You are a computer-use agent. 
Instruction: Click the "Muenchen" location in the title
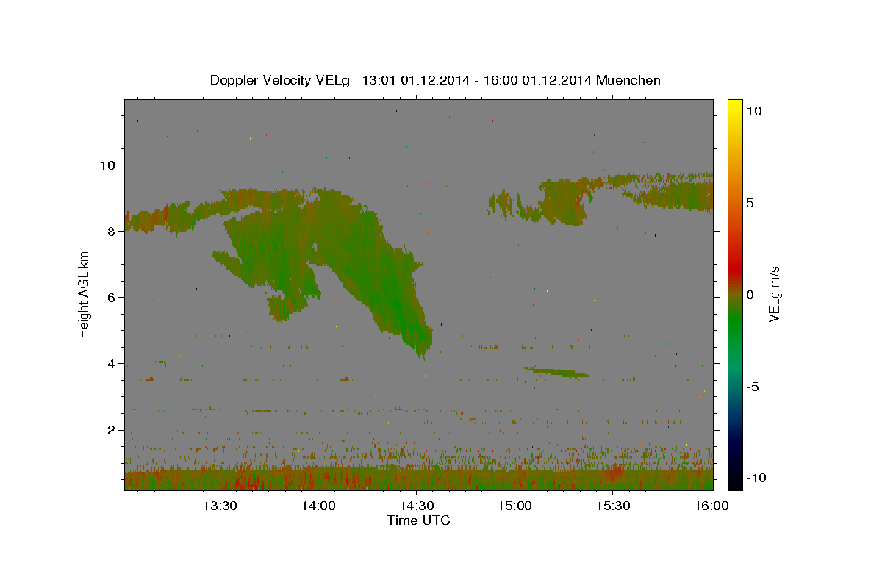[628, 80]
